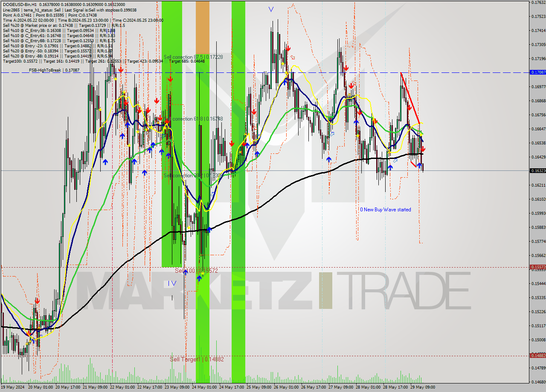Select the '28 May 17:00' time label
Screen dimensions: 546x392
pyautogui.click(x=395, y=387)
